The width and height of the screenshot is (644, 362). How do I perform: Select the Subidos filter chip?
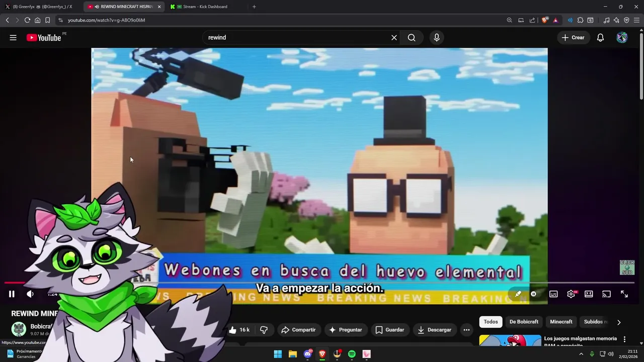point(595,322)
